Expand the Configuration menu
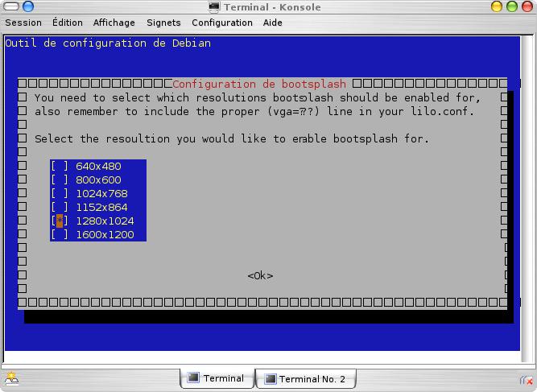This screenshot has height=392, width=537. [x=222, y=23]
